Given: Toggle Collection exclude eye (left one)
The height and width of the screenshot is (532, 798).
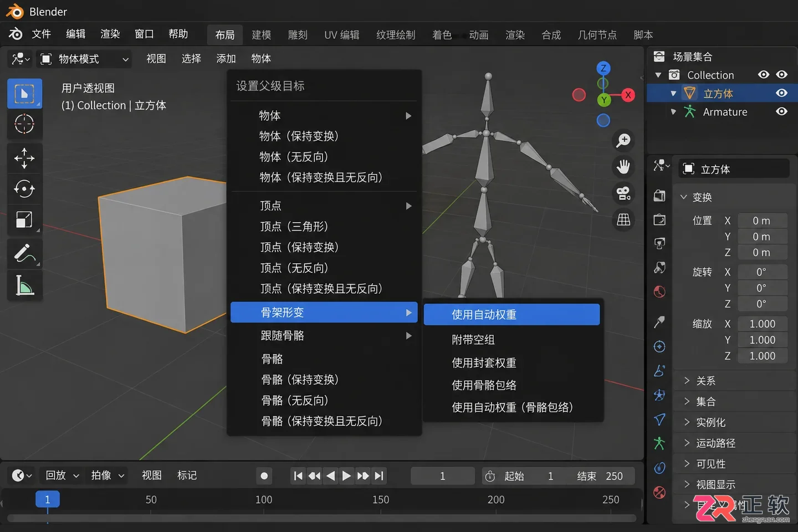Looking at the screenshot, I should [764, 74].
